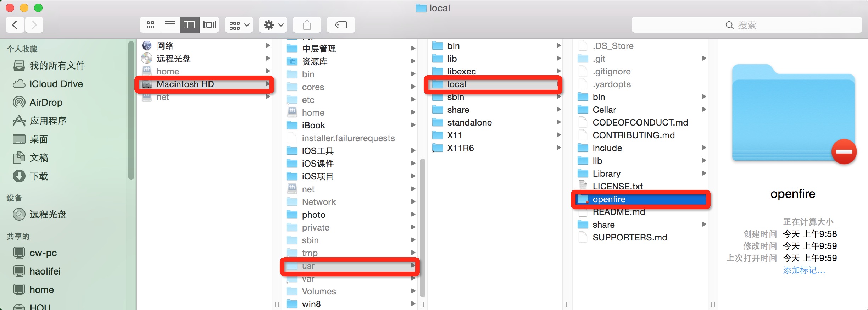Viewport: 868px width, 310px height.
Task: Go forward with the forward arrow button
Action: click(x=34, y=25)
